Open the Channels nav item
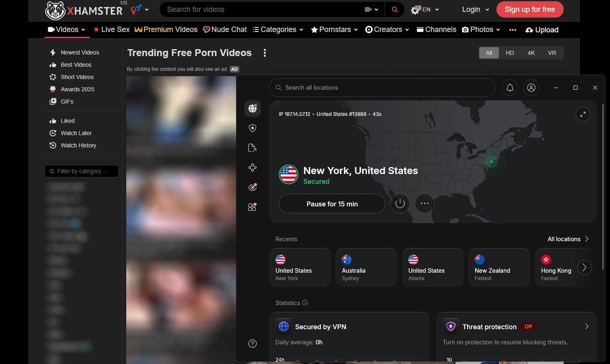 [436, 29]
